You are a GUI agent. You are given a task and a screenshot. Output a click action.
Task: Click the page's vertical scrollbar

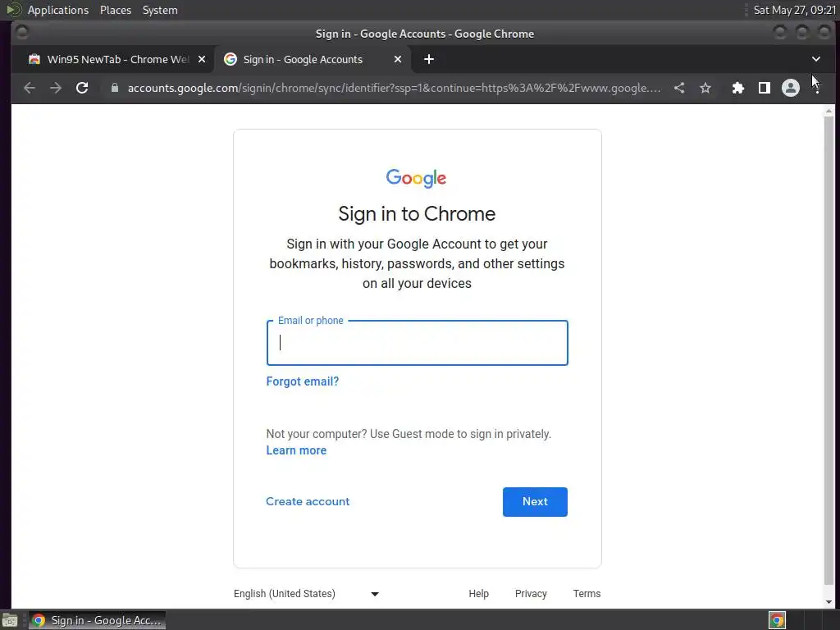(829, 351)
